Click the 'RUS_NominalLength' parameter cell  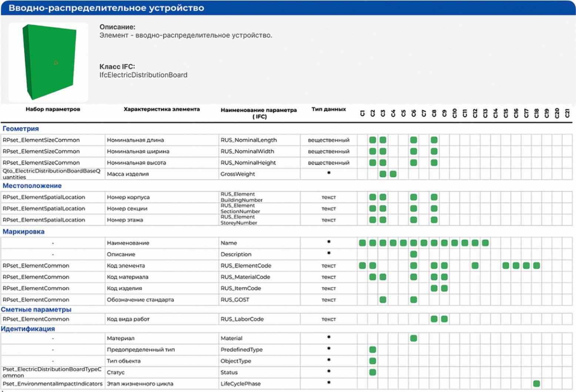[259, 140]
